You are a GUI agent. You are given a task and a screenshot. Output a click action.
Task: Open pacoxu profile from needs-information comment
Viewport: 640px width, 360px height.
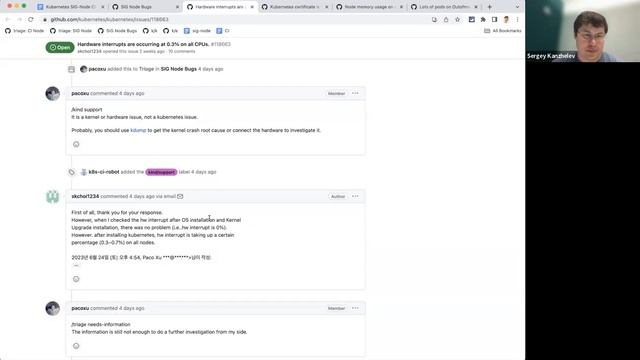point(80,308)
